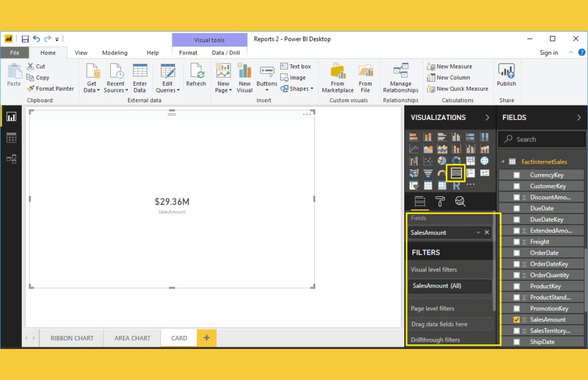Click Manage Relationships
Image resolution: width=588 pixels, height=380 pixels.
coord(400,78)
